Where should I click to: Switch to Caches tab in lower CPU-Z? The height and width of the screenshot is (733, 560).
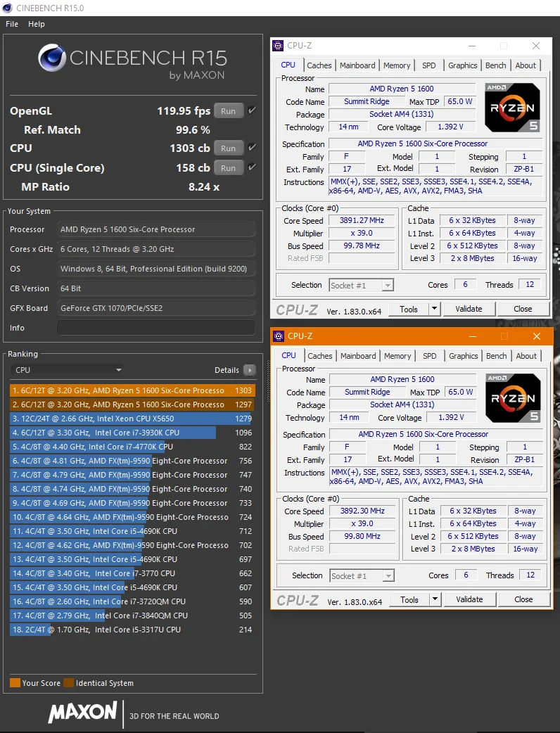(320, 356)
